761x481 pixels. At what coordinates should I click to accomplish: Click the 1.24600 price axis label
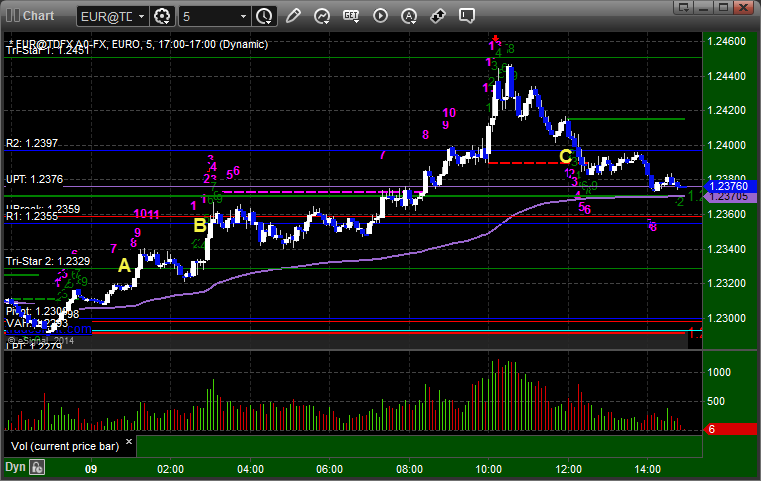727,41
